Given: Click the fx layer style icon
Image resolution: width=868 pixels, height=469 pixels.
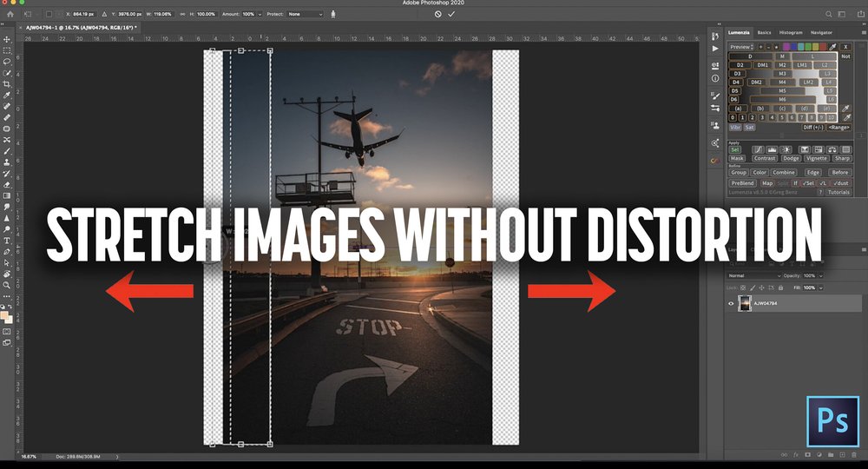Looking at the screenshot, I should pyautogui.click(x=796, y=454).
